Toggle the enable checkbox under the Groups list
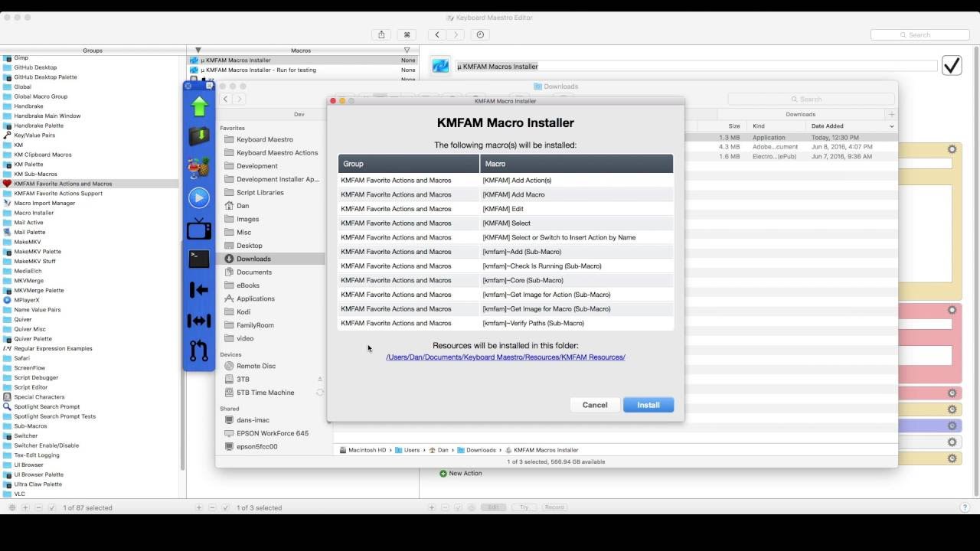The image size is (980, 551). [51, 507]
